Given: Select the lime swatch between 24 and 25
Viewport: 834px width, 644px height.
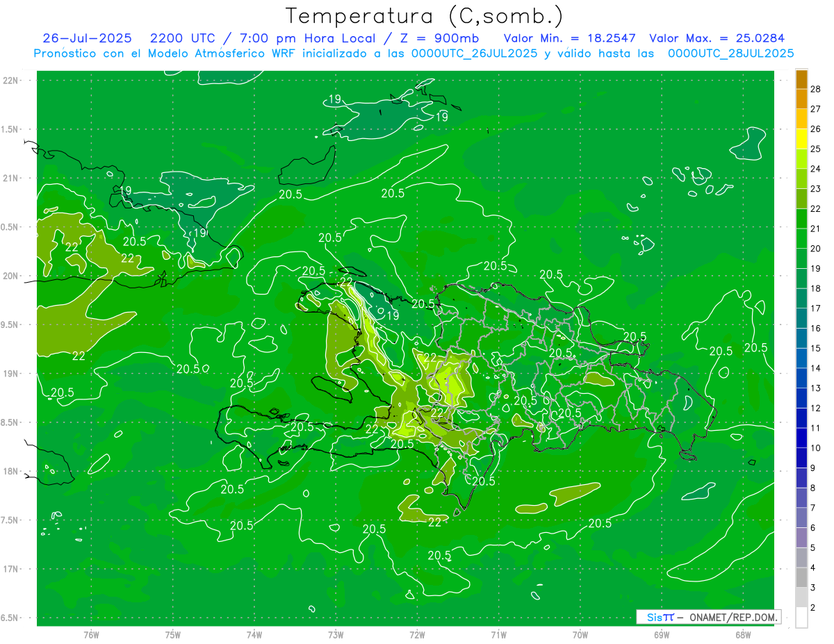Looking at the screenshot, I should pyautogui.click(x=801, y=159).
